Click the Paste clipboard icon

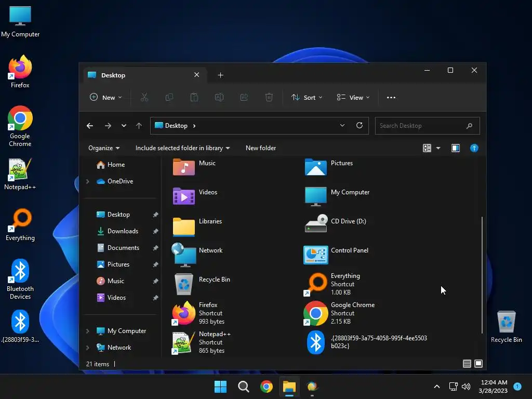pos(194,97)
